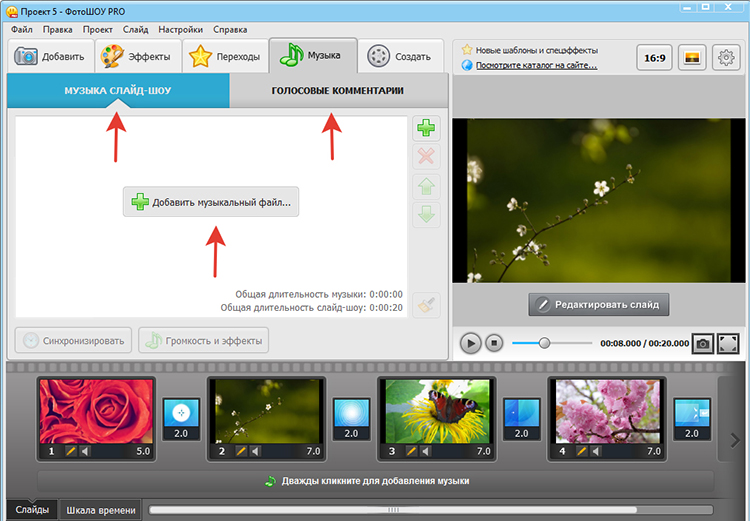Click the snapshot camera icon by timecode

(703, 344)
